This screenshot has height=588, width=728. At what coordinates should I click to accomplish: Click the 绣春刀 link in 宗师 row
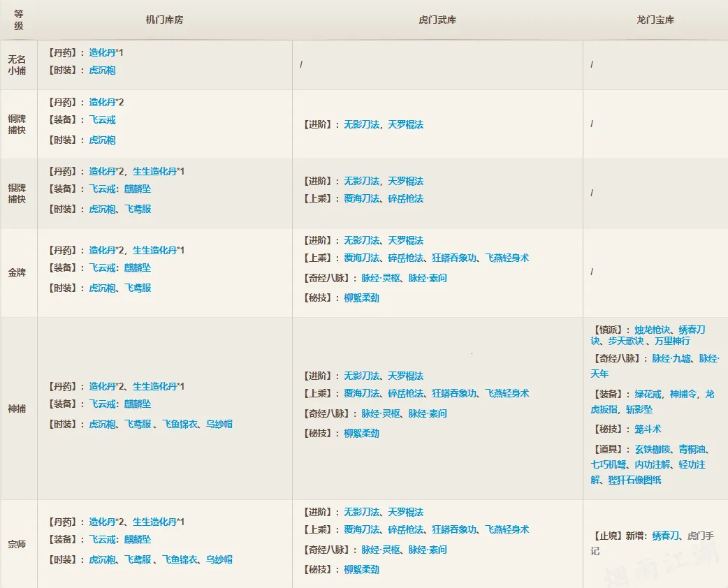(x=665, y=536)
